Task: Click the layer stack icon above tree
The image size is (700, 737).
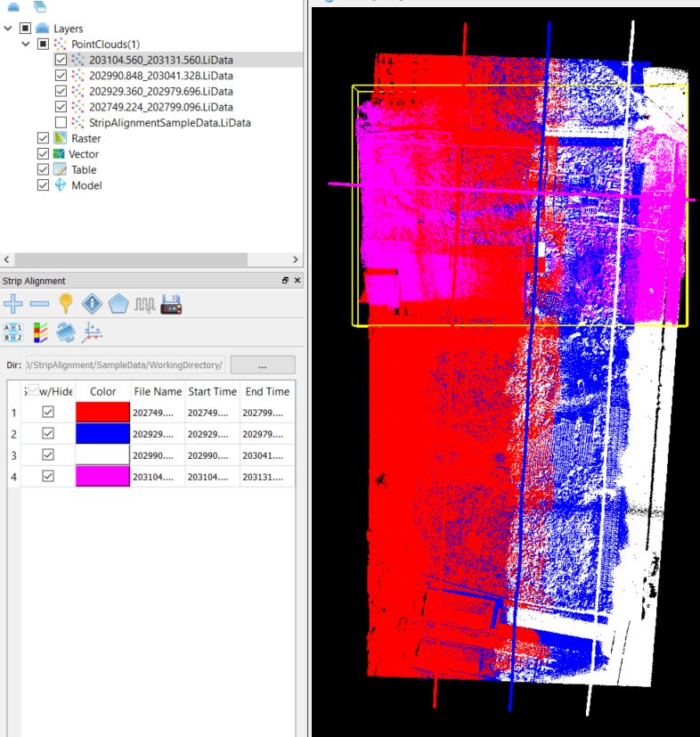Action: pyautogui.click(x=13, y=7)
